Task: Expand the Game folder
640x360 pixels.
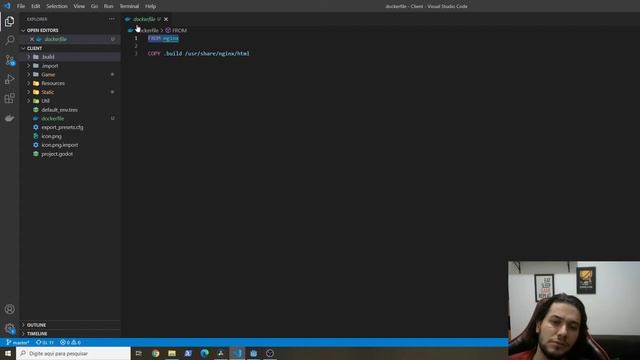Action: click(48, 74)
